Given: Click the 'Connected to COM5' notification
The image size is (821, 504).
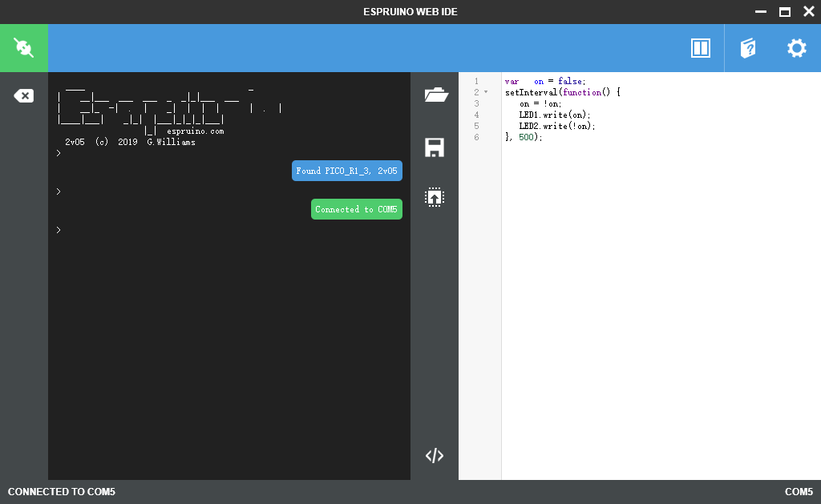Looking at the screenshot, I should point(357,209).
